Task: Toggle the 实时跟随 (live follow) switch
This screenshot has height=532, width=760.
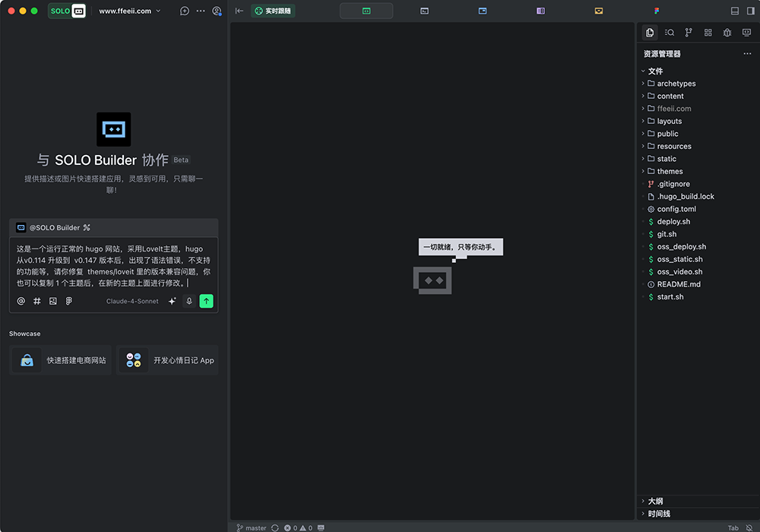Action: [x=273, y=11]
